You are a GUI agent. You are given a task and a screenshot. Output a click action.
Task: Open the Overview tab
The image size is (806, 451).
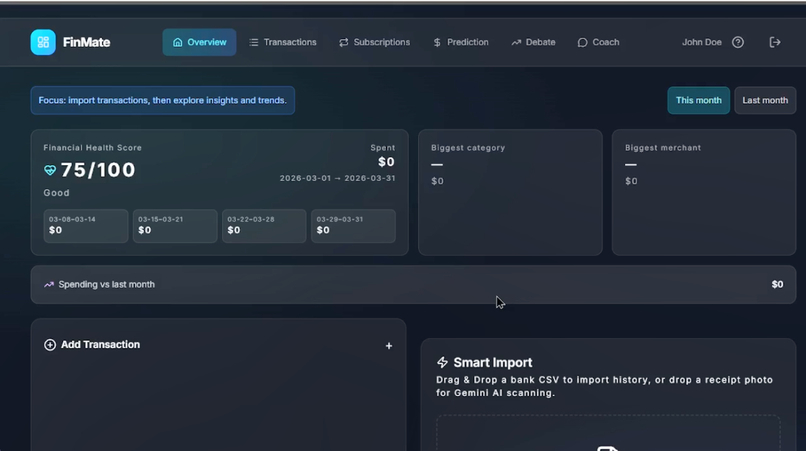pyautogui.click(x=199, y=42)
